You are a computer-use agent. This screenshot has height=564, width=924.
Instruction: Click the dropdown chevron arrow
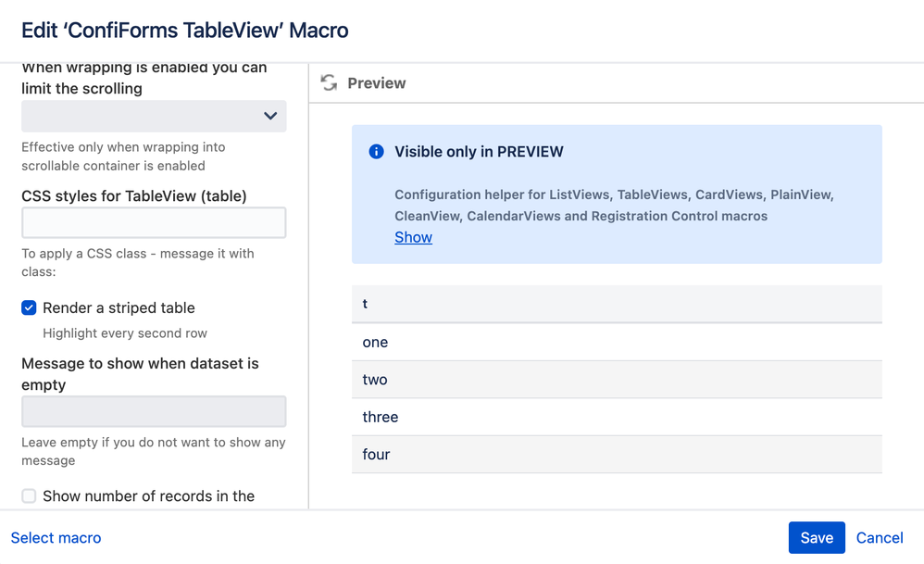[x=270, y=116]
